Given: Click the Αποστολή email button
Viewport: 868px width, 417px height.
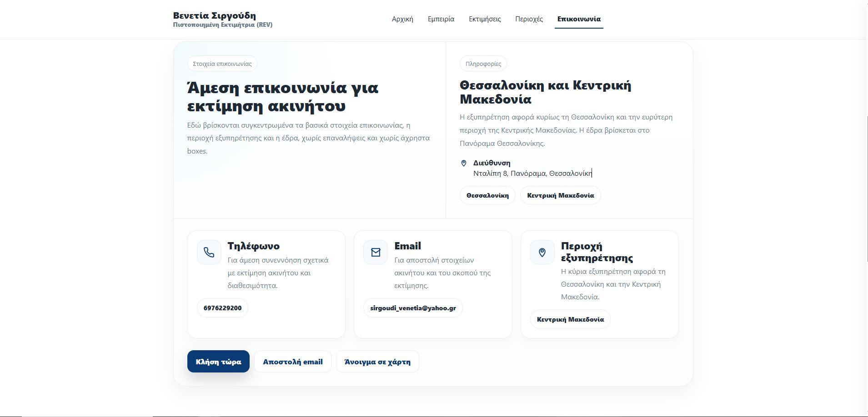Looking at the screenshot, I should click(293, 362).
